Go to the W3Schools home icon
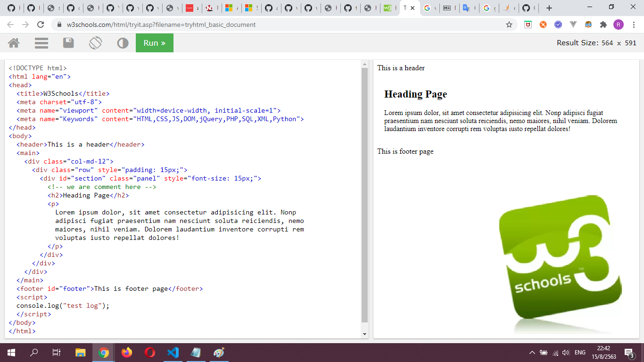This screenshot has height=362, width=644. [x=14, y=43]
